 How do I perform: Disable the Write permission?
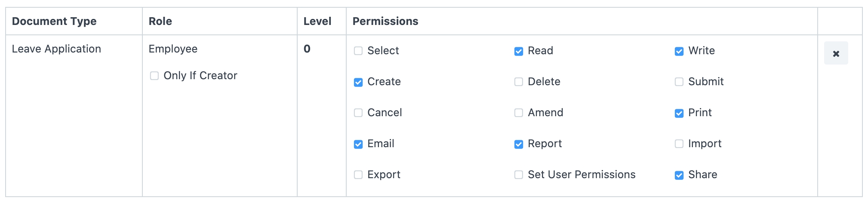coord(679,51)
